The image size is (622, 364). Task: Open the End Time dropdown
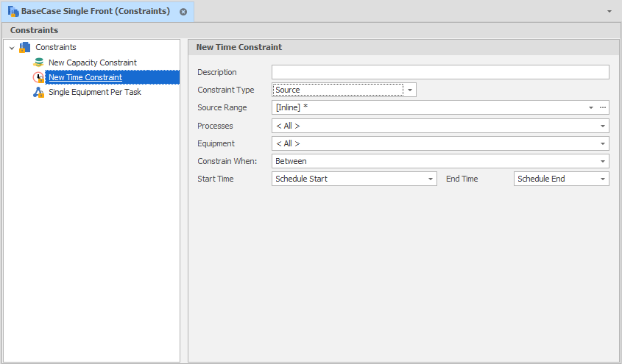click(603, 179)
